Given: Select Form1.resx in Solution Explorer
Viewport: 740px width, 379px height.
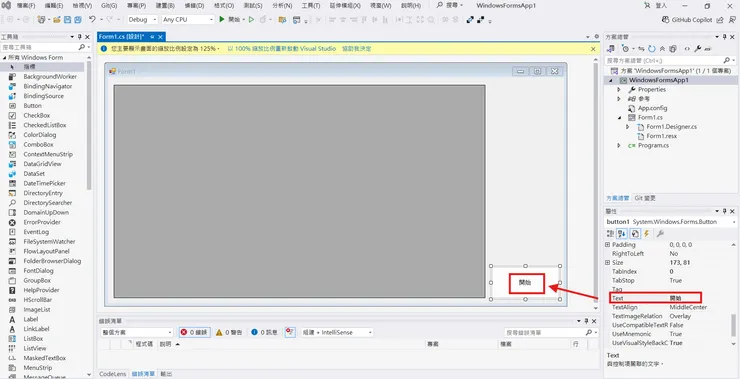Looking at the screenshot, I should coord(661,136).
